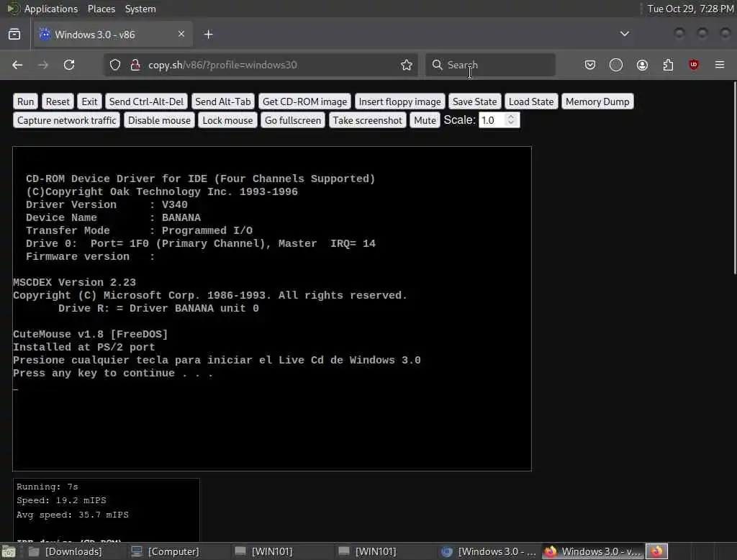Click the 'Avg speed: 35.7 mIPS' text

click(x=73, y=515)
